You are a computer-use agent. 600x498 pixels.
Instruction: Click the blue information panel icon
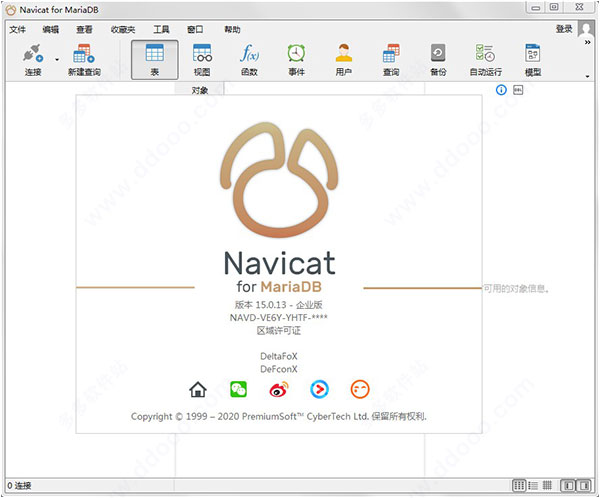tap(501, 90)
